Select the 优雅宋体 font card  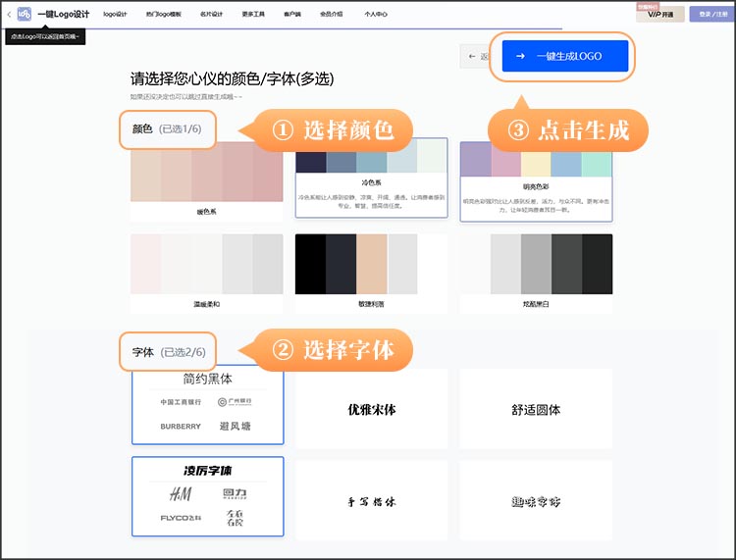371,409
